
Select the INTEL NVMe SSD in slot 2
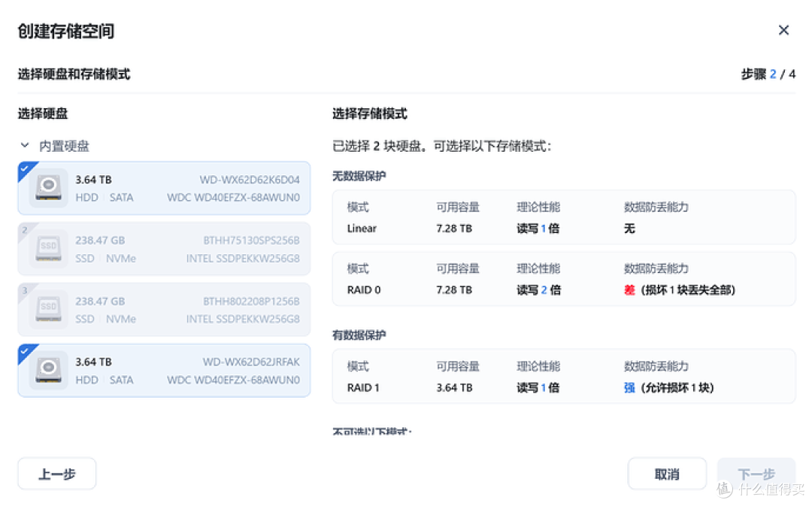coord(164,249)
